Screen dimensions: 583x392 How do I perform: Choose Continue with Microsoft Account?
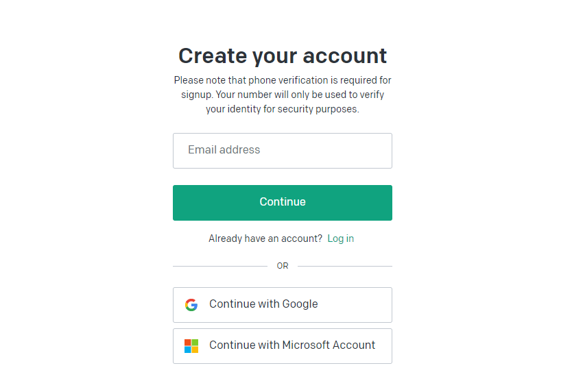tap(282, 346)
